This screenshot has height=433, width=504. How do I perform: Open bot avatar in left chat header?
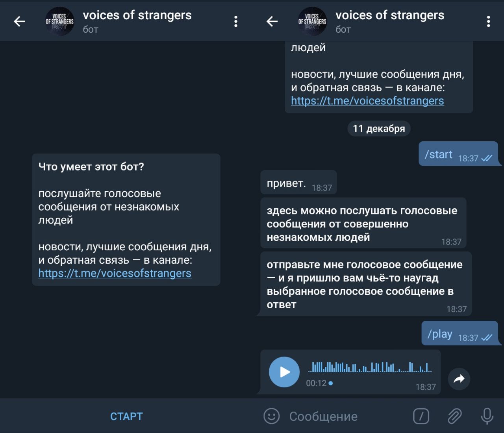pos(59,21)
